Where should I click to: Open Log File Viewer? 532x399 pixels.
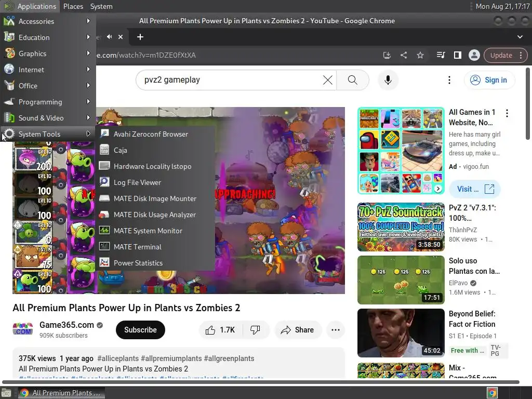(155, 182)
